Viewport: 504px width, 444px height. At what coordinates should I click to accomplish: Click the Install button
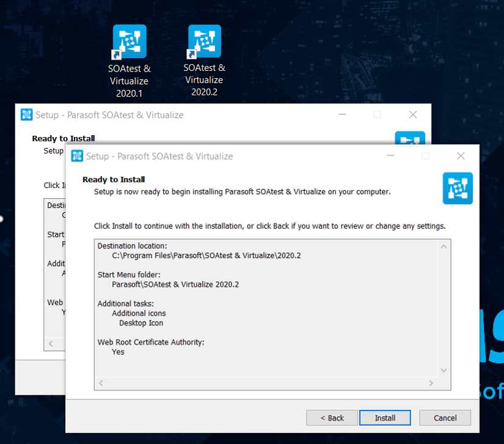[385, 418]
